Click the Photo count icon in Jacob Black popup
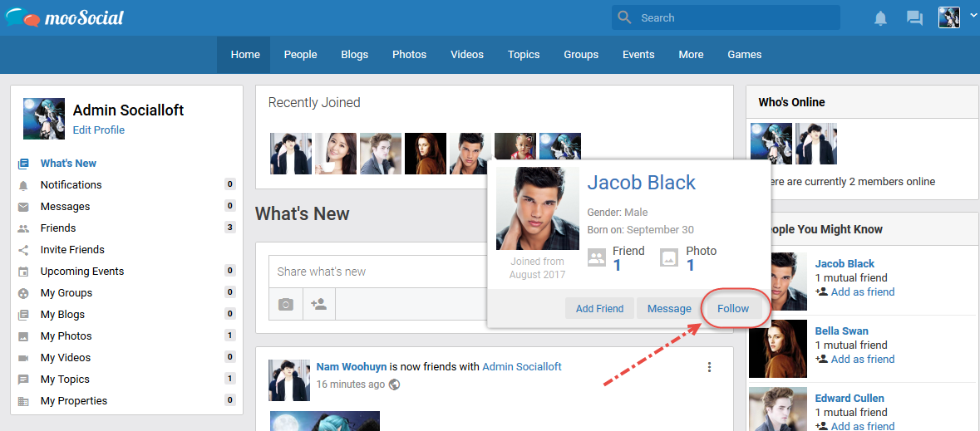The height and width of the screenshot is (431, 980). point(669,257)
